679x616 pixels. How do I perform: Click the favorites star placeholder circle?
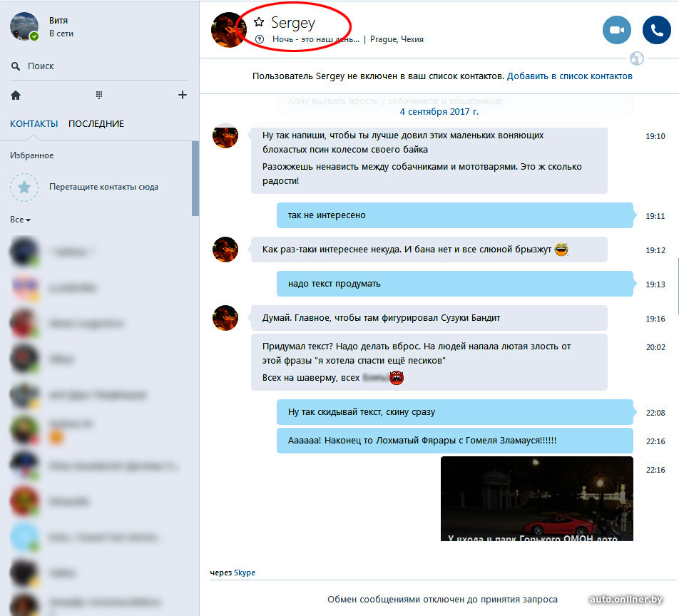tap(24, 187)
